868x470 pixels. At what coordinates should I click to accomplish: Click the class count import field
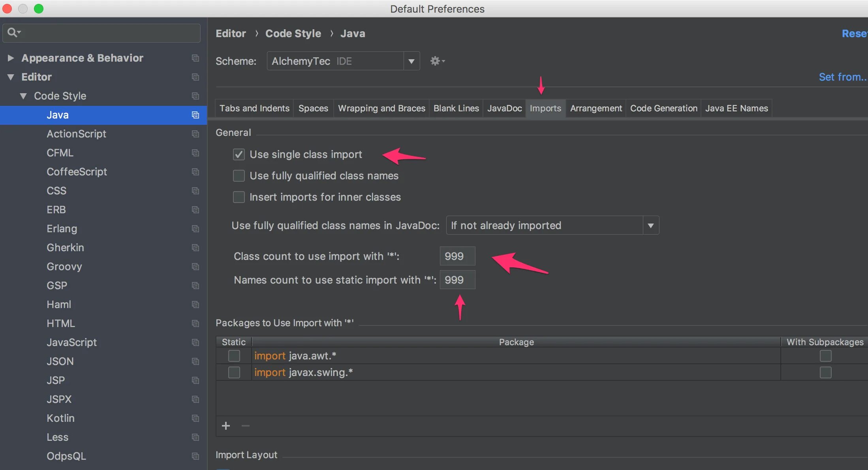457,256
